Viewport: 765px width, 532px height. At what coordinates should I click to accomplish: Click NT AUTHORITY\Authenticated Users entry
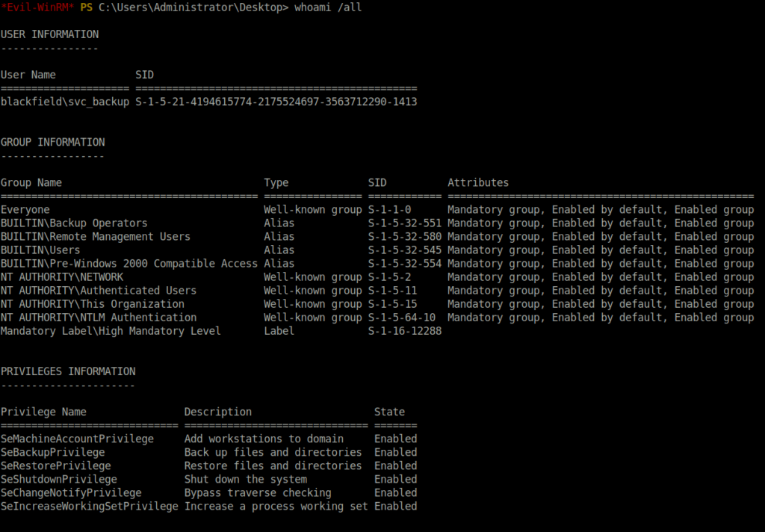(x=99, y=291)
